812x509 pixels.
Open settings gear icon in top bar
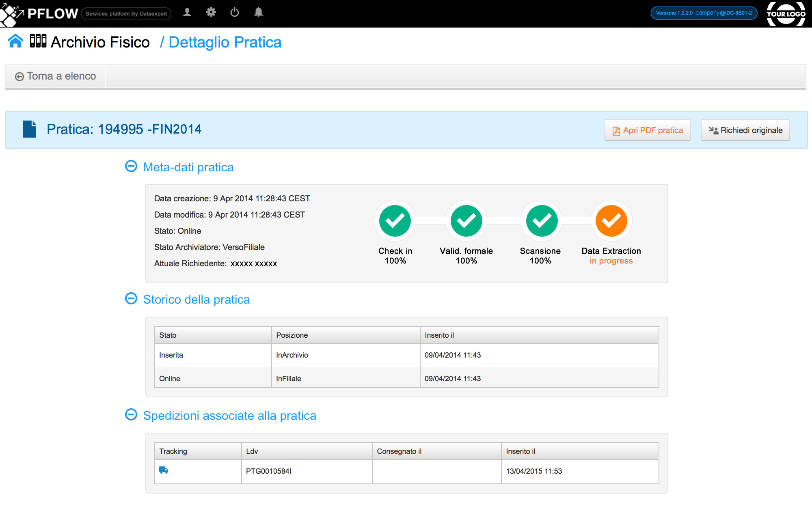click(211, 13)
